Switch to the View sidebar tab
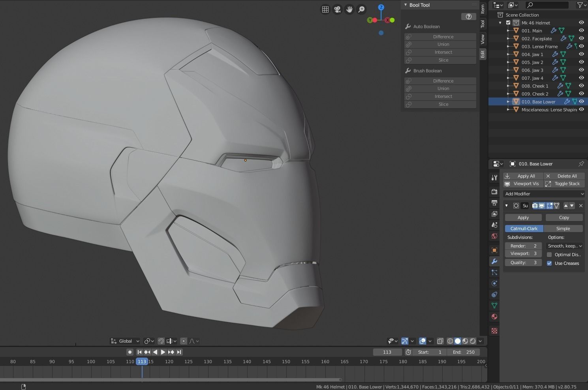 [483, 39]
